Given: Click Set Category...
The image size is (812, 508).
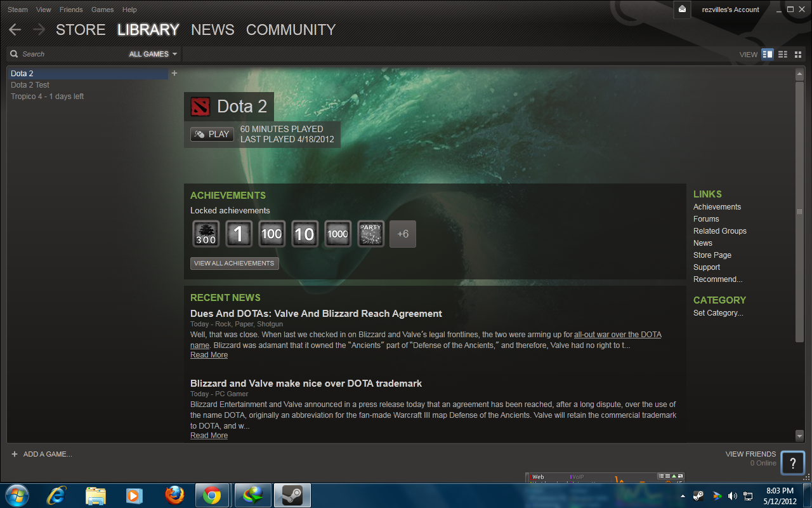Looking at the screenshot, I should click(718, 313).
